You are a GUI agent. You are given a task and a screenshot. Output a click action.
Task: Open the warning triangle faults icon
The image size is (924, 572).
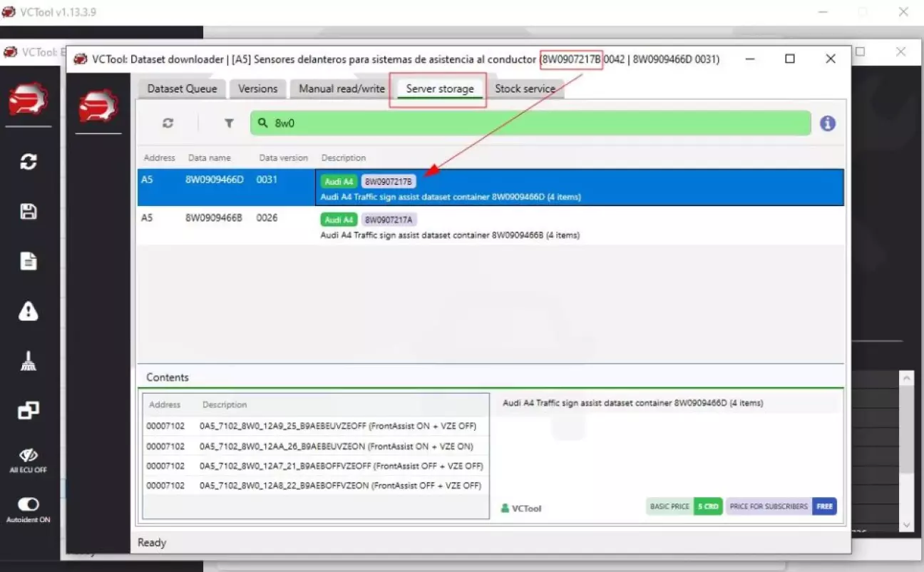pos(29,311)
